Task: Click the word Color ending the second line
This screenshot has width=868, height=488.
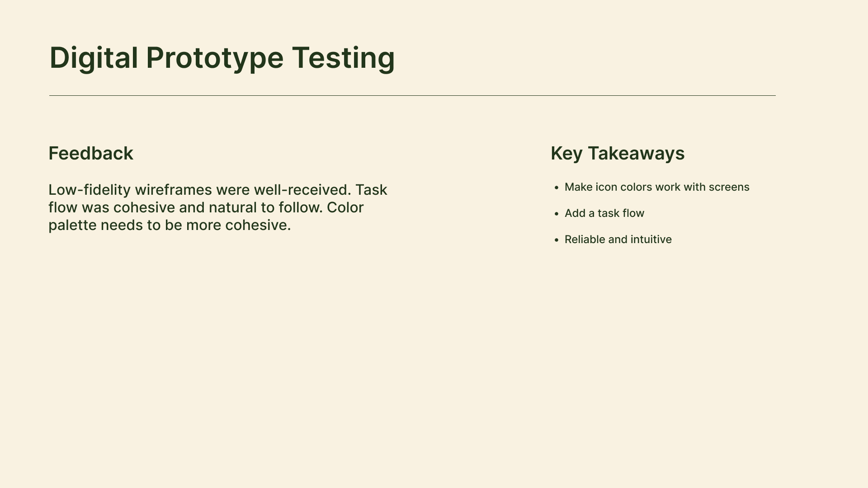Action: pos(345,208)
